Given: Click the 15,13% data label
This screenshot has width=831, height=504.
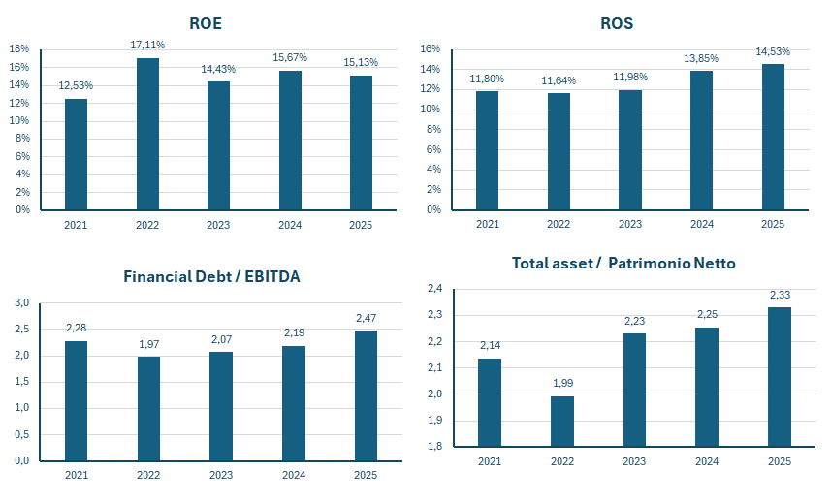Looking at the screenshot, I should (x=361, y=63).
